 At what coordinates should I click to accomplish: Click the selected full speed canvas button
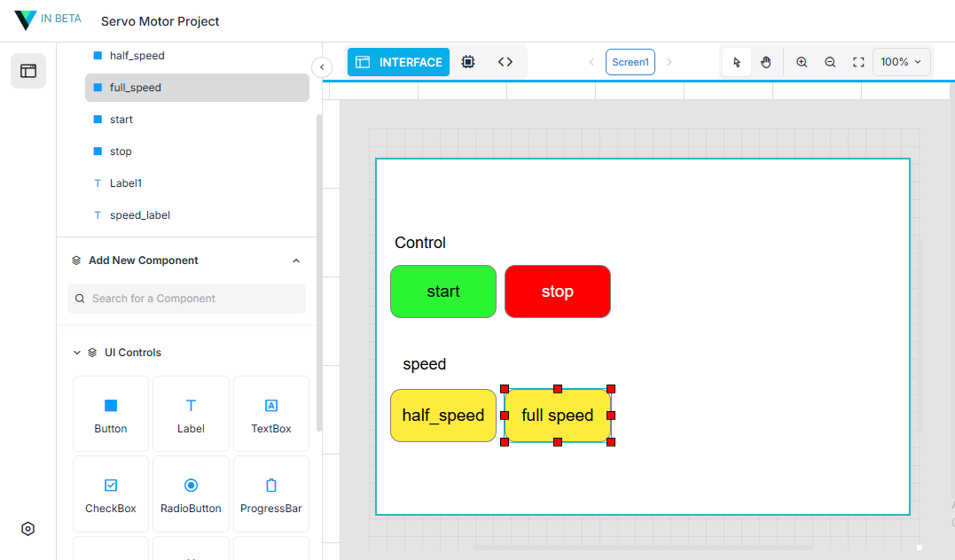coord(557,416)
